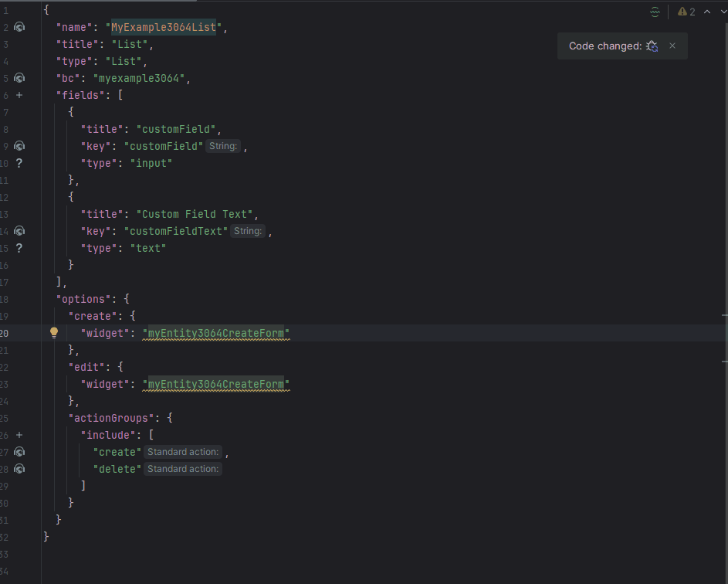Click the gutter navigation icon on the "name" line
The width and height of the screenshot is (728, 584).
(x=19, y=28)
